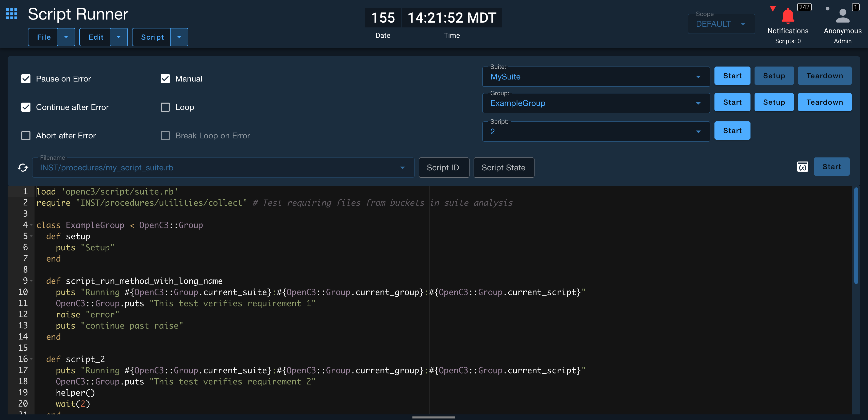
Task: Toggle the Manual checkbox
Action: tap(165, 78)
